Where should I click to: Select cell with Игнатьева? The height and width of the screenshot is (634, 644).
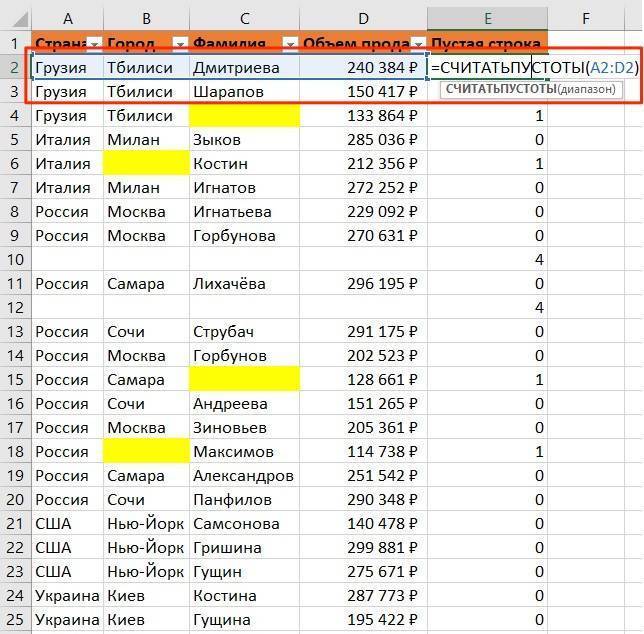pos(244,211)
